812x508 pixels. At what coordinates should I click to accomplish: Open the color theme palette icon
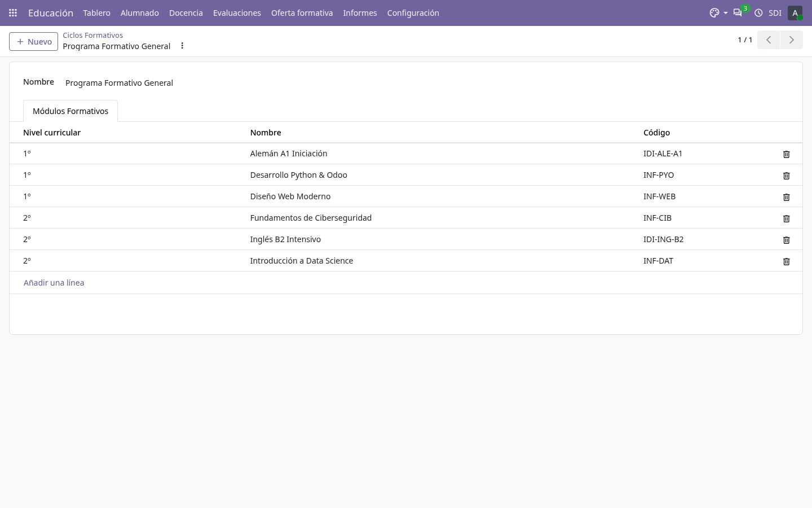point(714,12)
